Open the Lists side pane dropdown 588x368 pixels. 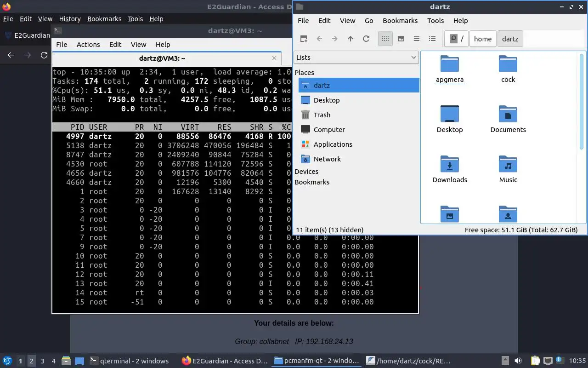click(x=356, y=57)
